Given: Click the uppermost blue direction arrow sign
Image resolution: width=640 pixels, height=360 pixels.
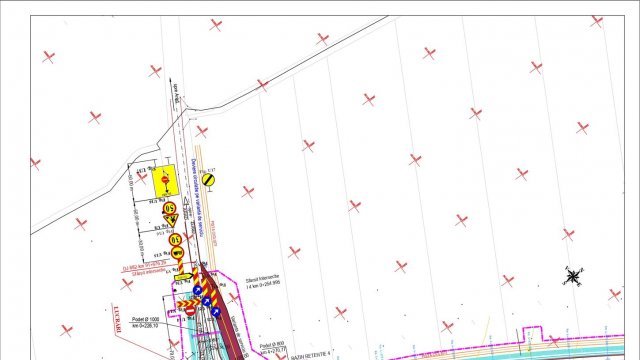Looking at the screenshot, I should point(198,290).
